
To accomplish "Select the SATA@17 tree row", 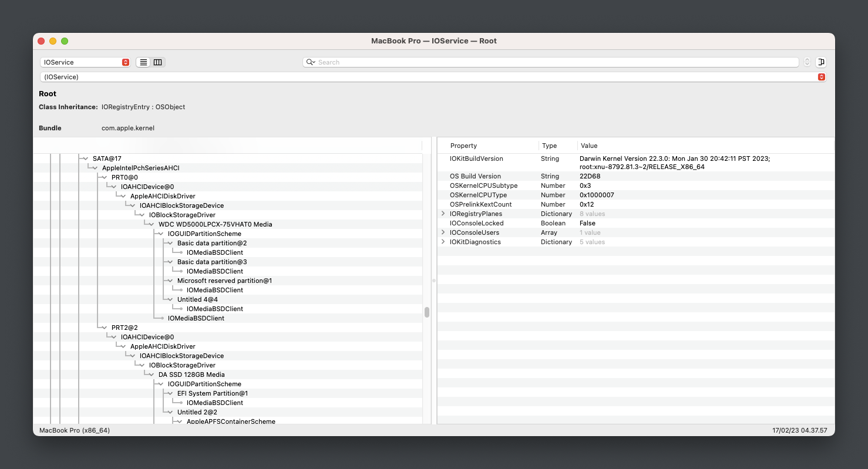I will click(107, 158).
